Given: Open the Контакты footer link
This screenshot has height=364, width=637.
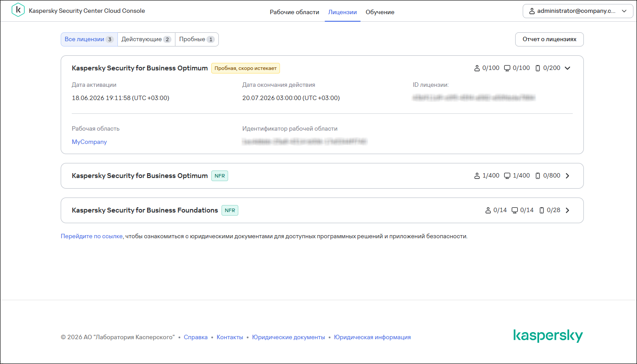Looking at the screenshot, I should click(x=230, y=337).
